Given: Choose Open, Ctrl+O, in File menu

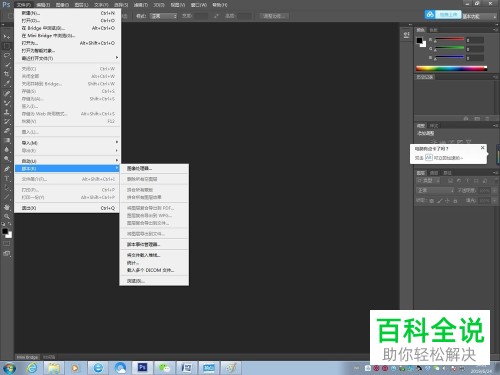Looking at the screenshot, I should pos(67,21).
